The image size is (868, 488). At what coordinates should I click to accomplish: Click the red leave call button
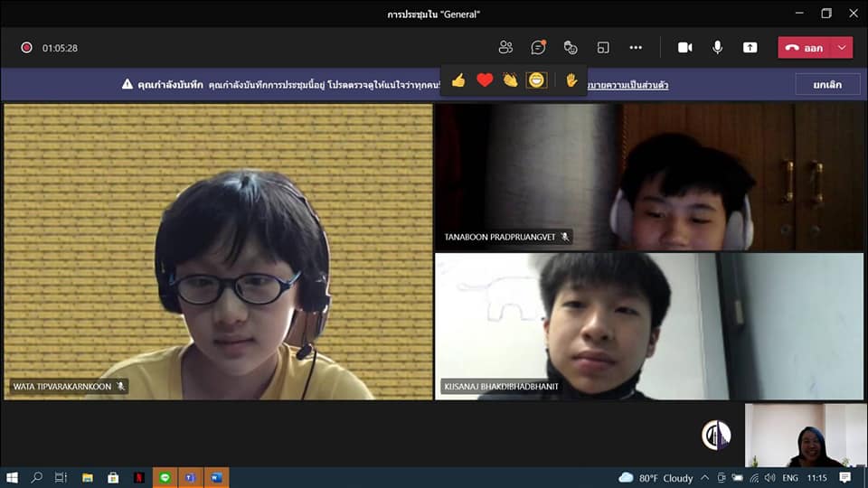(x=804, y=48)
